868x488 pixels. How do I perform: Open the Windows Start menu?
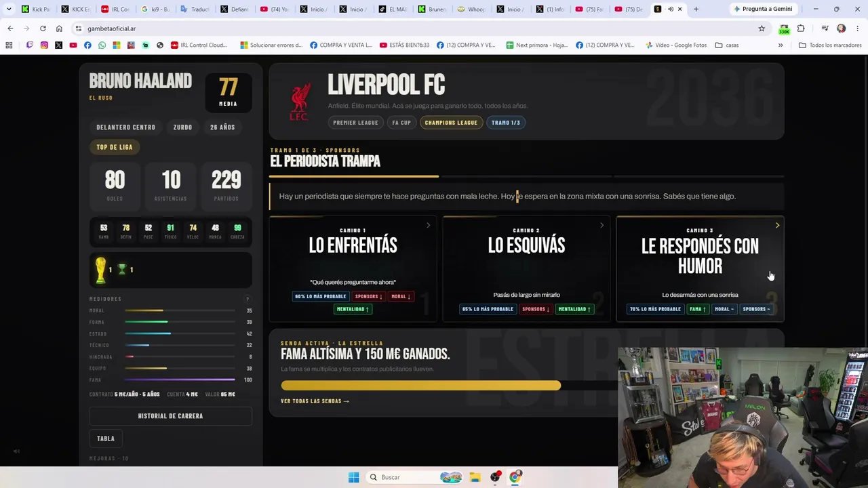pos(353,477)
